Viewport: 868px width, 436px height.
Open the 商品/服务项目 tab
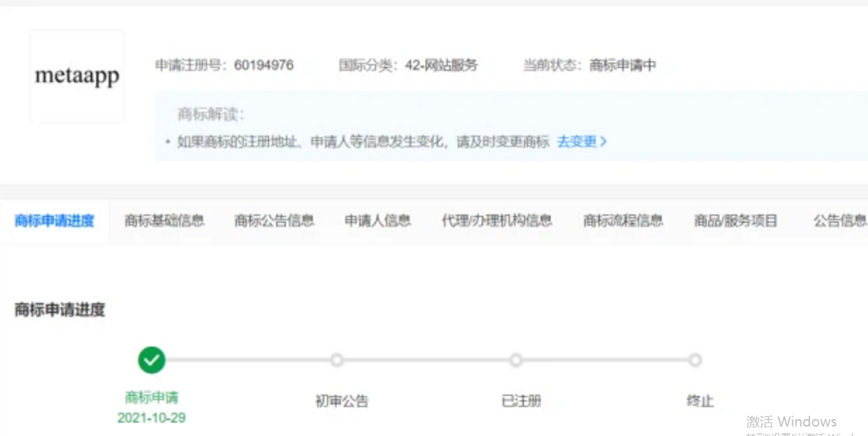(x=736, y=220)
